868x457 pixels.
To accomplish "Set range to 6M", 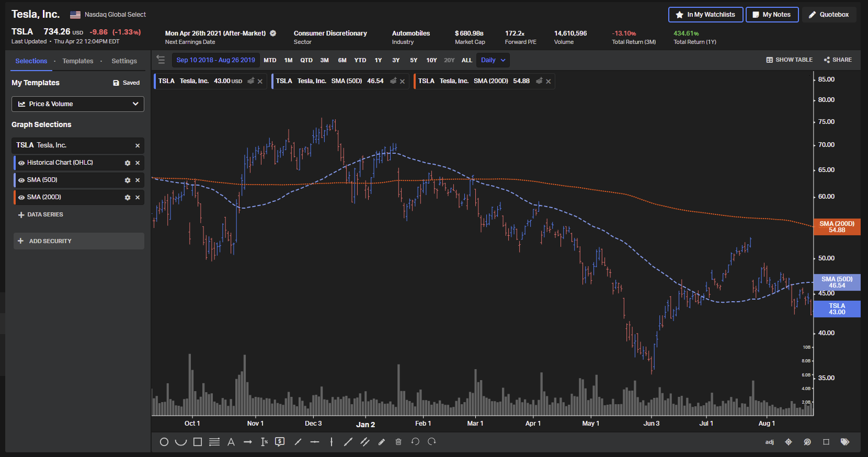I will click(342, 60).
